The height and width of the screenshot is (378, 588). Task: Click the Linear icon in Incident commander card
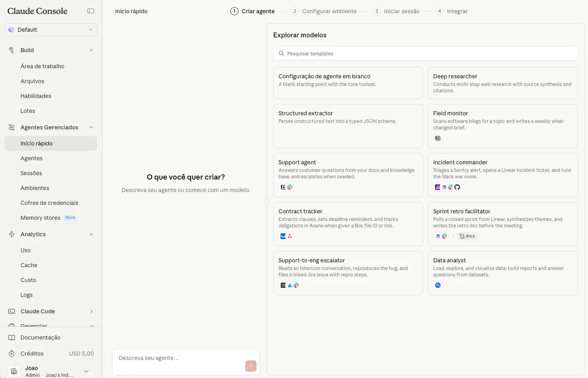[444, 188]
